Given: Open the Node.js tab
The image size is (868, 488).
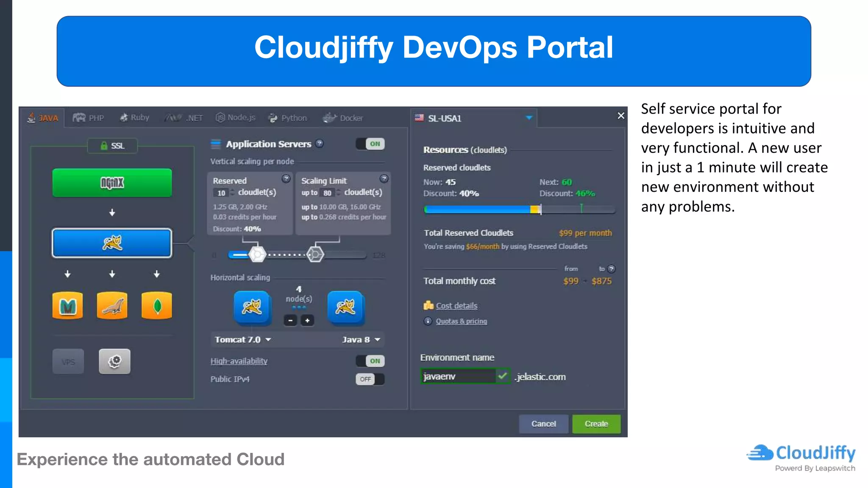Looking at the screenshot, I should (x=236, y=117).
